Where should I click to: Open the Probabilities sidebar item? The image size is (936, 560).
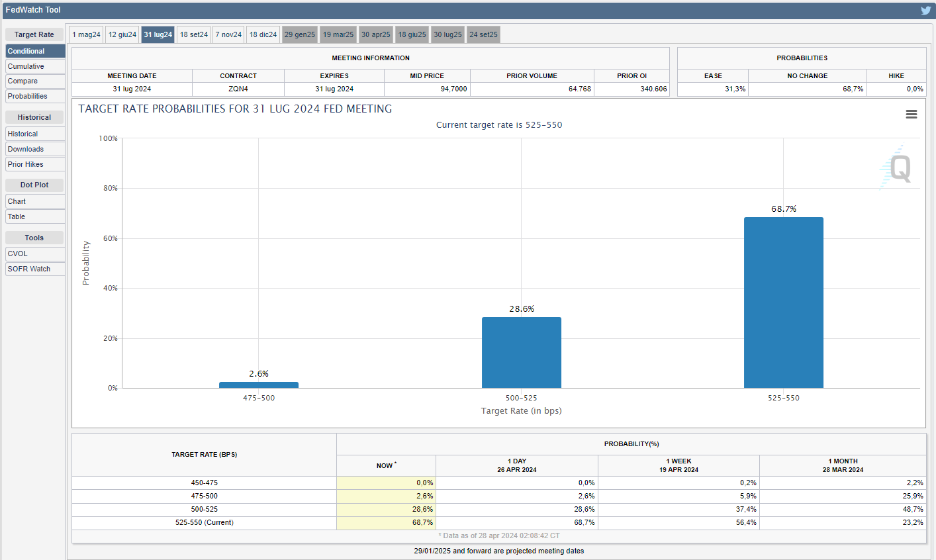point(35,96)
